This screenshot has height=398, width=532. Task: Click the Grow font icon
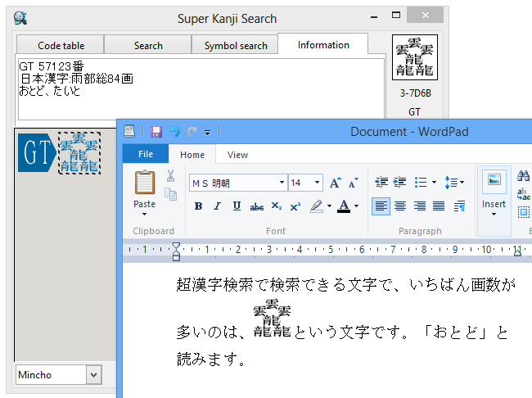336,183
